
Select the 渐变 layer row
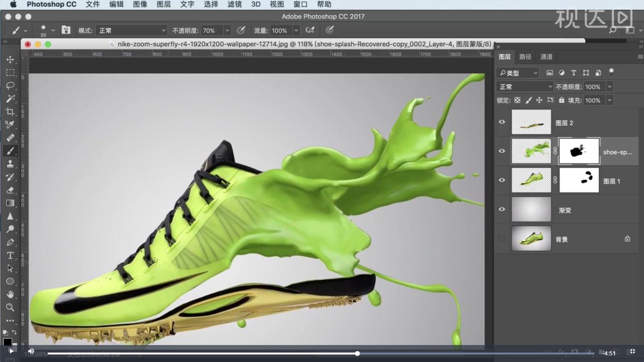[567, 210]
